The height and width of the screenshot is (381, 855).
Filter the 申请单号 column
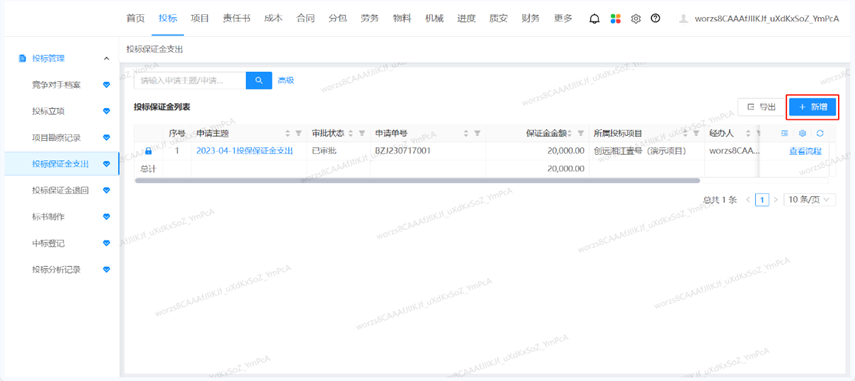(x=477, y=133)
